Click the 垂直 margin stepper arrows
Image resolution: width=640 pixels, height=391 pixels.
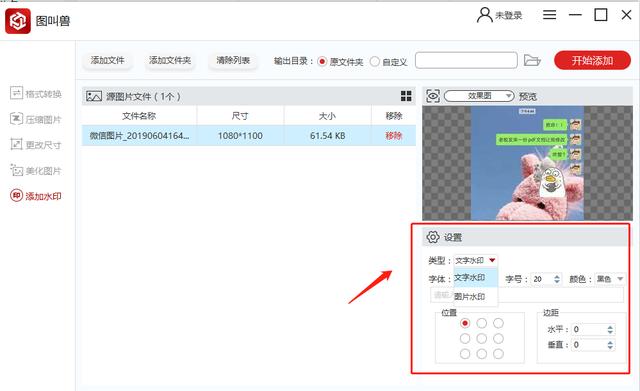610,345
